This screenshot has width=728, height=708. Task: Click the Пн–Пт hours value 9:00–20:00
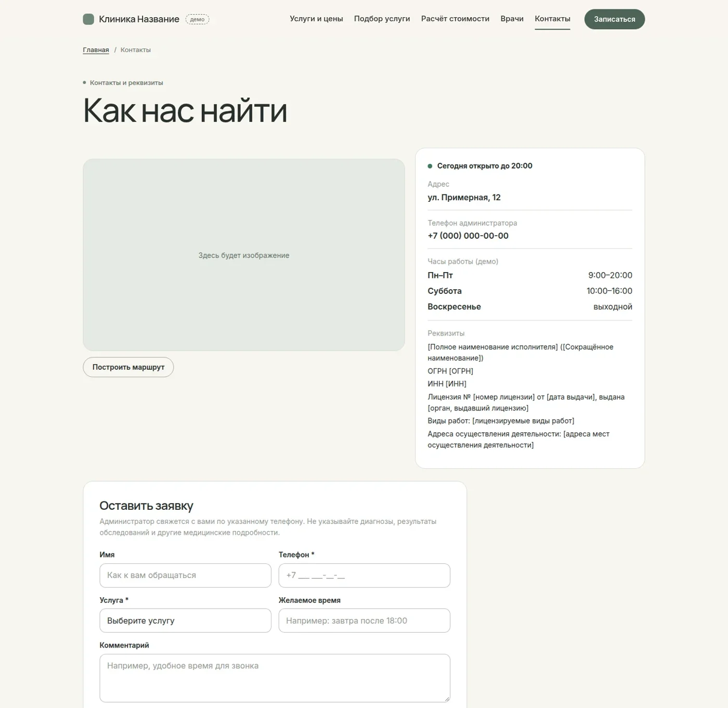pos(610,275)
